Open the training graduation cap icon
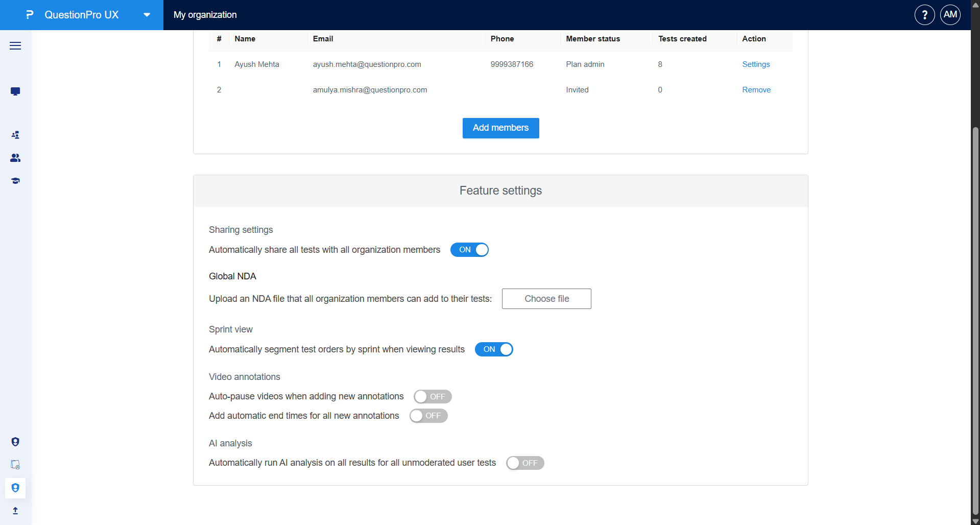 click(15, 181)
